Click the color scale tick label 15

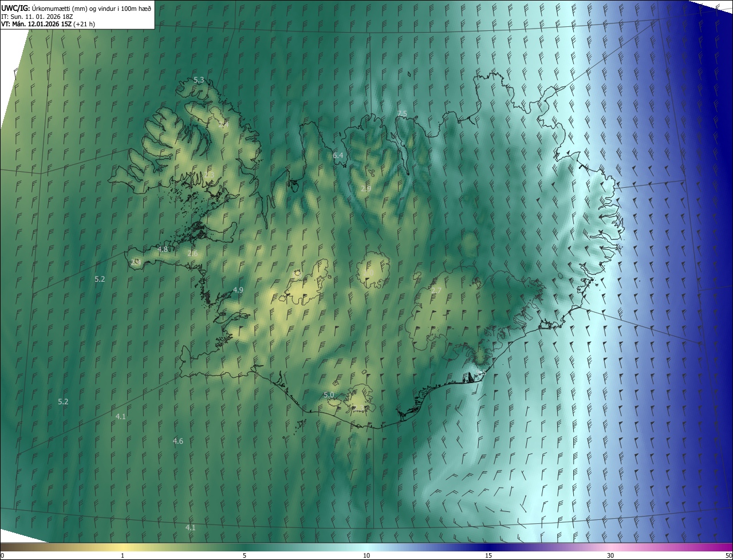(488, 555)
